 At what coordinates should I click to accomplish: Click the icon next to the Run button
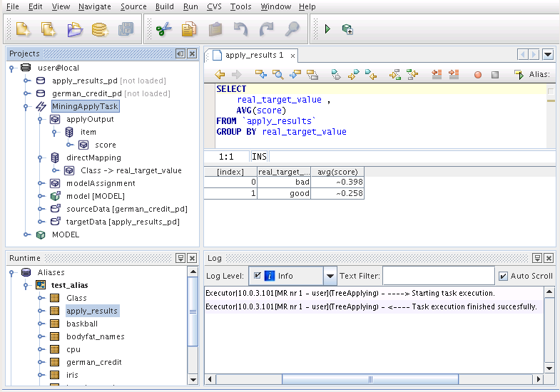click(x=347, y=29)
